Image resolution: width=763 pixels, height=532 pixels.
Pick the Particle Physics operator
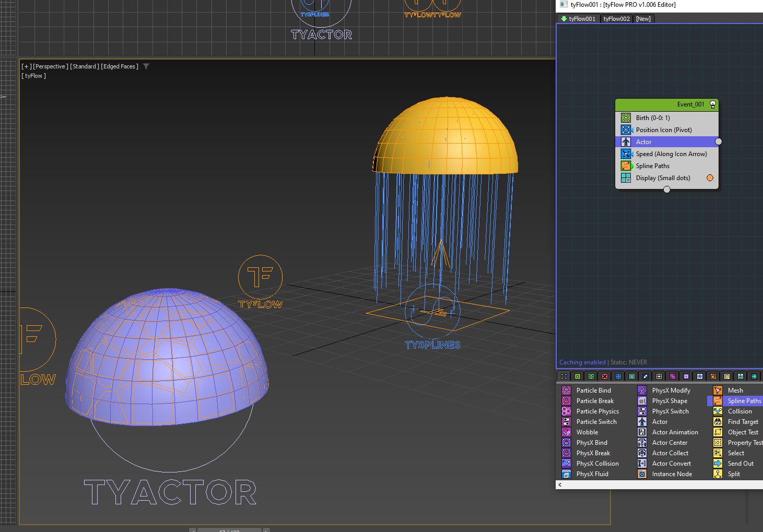tap(590, 411)
